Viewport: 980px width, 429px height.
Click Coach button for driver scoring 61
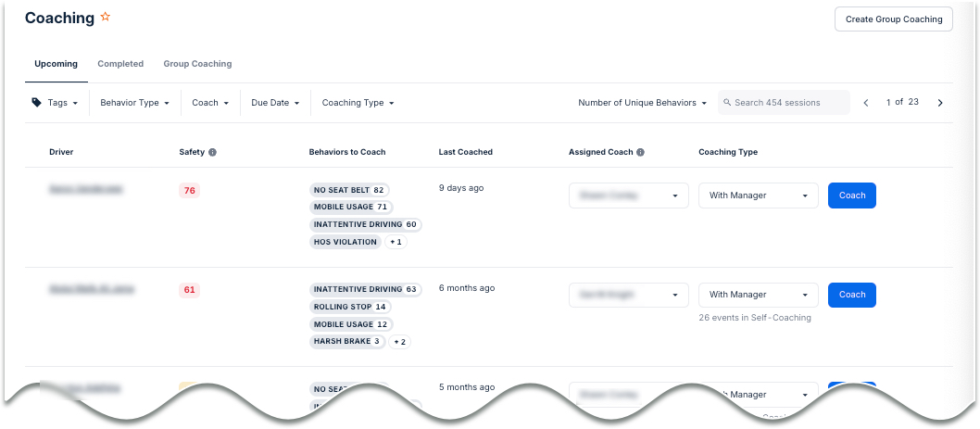tap(851, 295)
